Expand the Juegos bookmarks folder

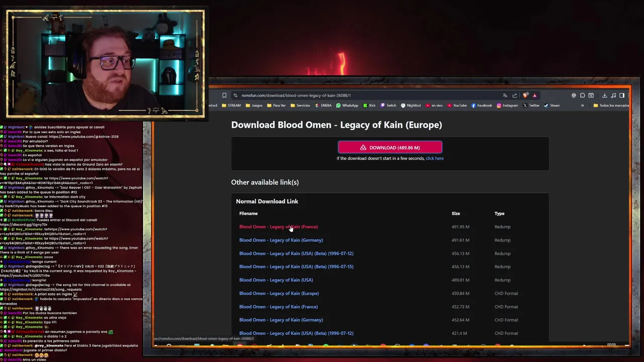(x=254, y=106)
